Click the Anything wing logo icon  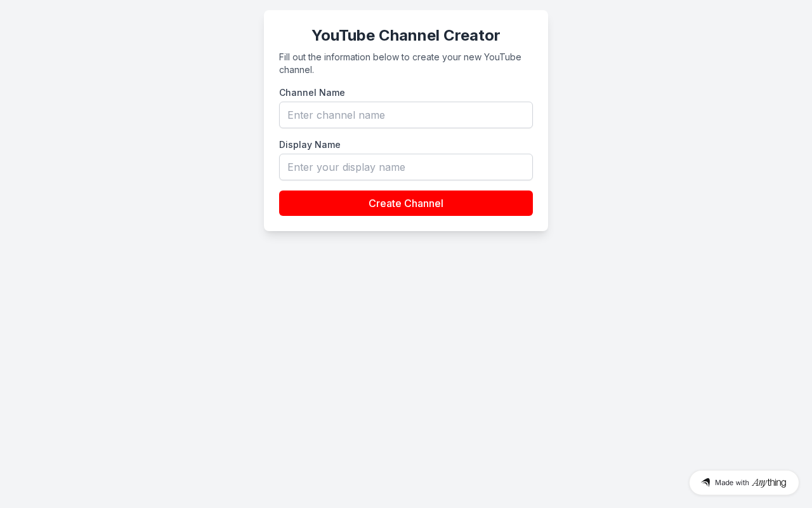tap(705, 483)
